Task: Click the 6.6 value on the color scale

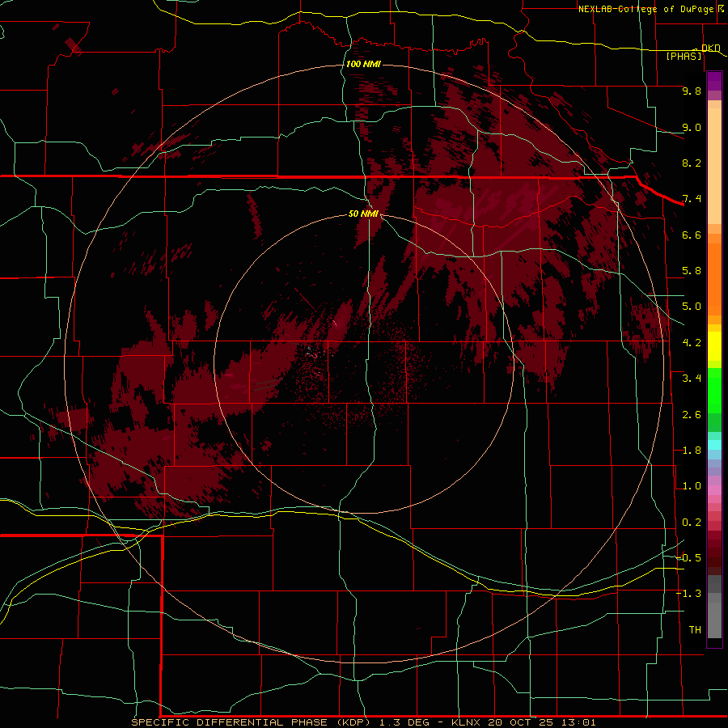Action: click(692, 235)
